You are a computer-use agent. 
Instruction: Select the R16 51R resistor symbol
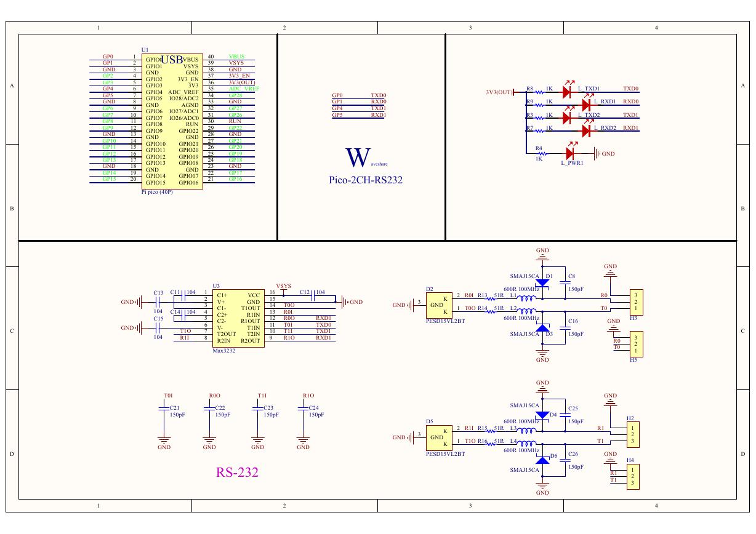(491, 444)
